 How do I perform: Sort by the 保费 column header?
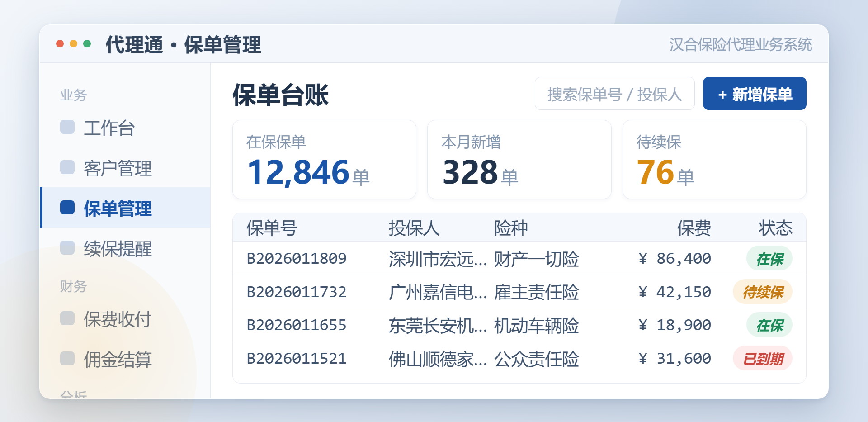[694, 228]
